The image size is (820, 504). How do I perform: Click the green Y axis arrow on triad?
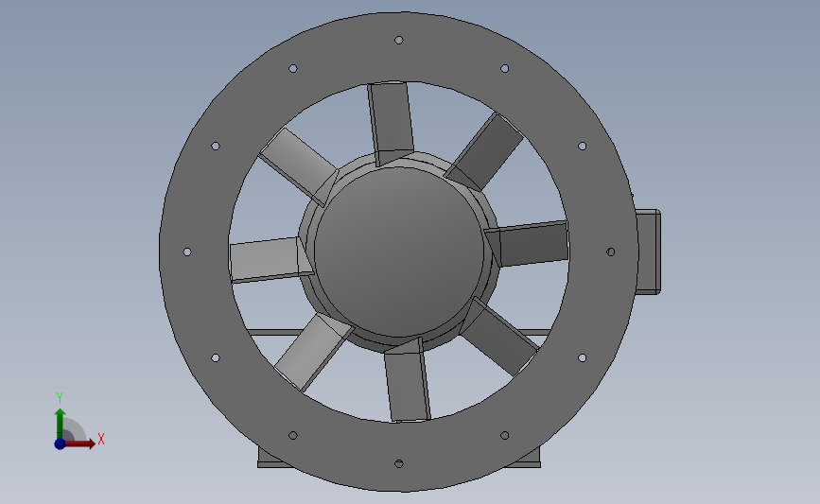pos(61,424)
